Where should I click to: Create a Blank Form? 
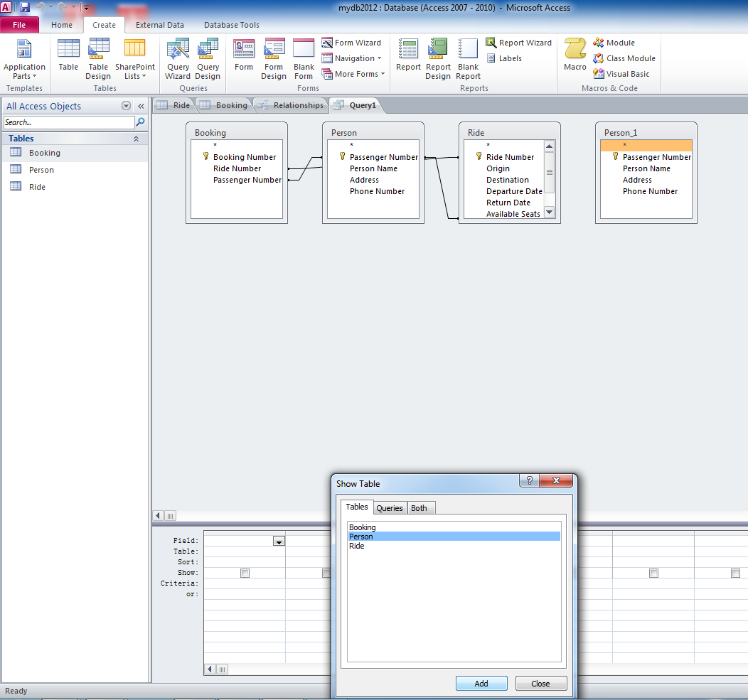point(304,58)
